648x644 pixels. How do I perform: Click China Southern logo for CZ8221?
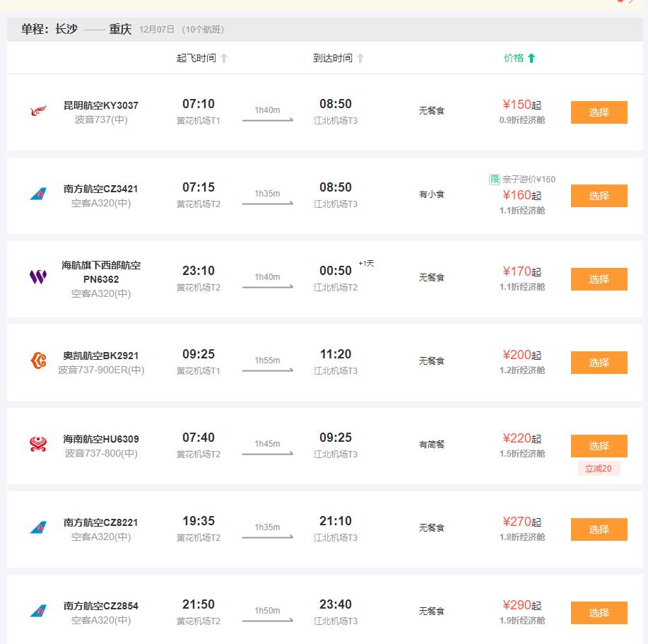tap(38, 528)
